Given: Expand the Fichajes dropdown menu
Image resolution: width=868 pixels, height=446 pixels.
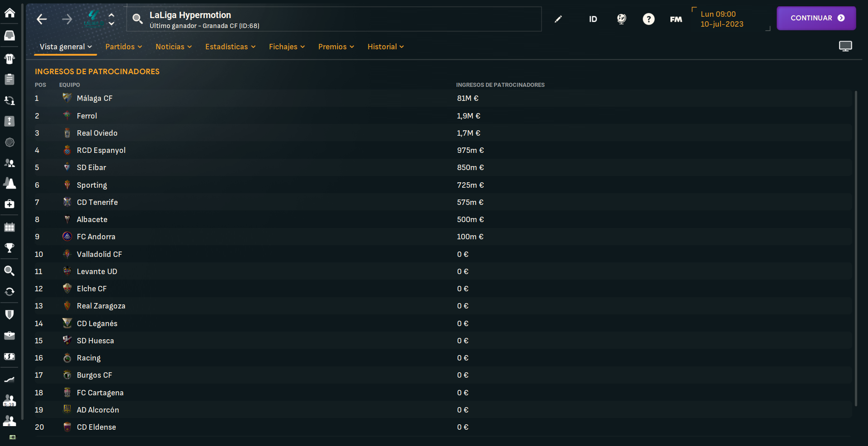Looking at the screenshot, I should tap(287, 47).
